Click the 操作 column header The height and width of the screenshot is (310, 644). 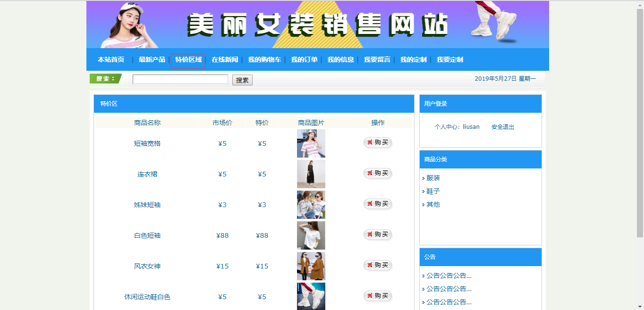pos(378,123)
